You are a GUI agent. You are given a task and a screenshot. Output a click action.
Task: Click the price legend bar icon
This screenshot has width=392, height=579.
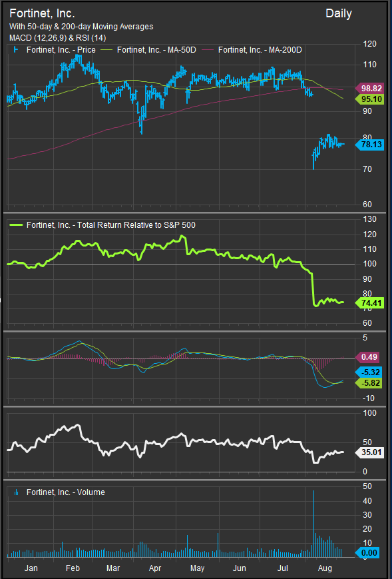coord(15,49)
